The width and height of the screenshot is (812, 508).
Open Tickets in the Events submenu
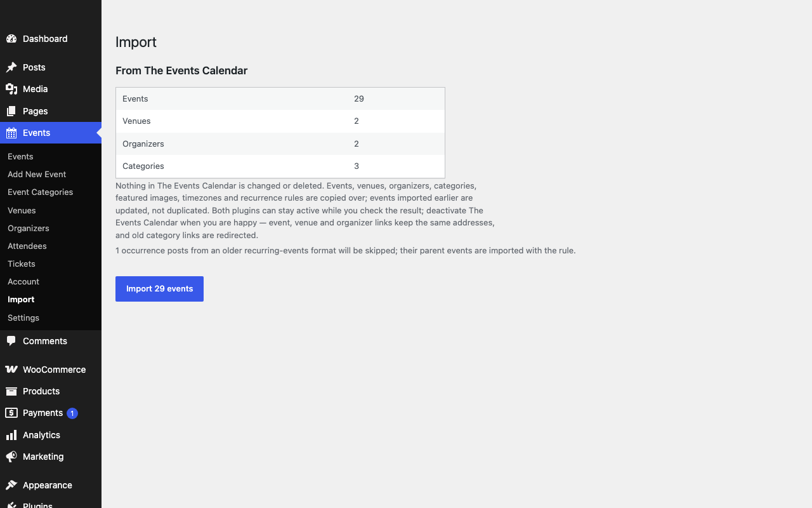tap(22, 264)
